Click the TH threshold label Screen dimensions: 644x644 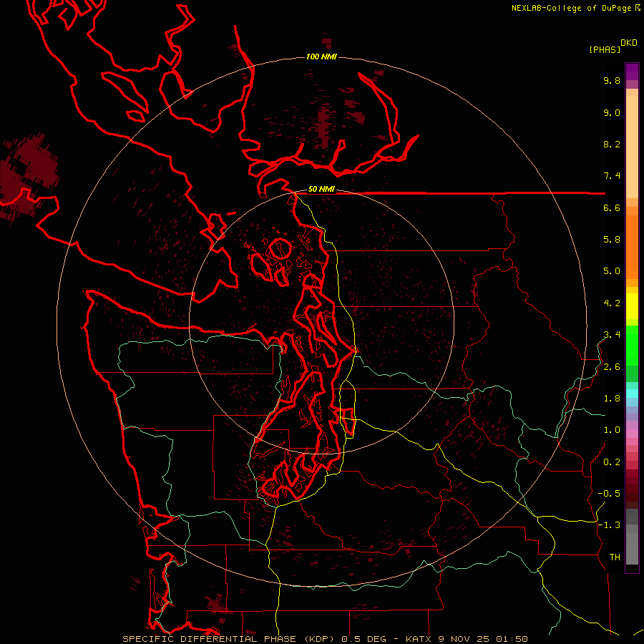(615, 557)
